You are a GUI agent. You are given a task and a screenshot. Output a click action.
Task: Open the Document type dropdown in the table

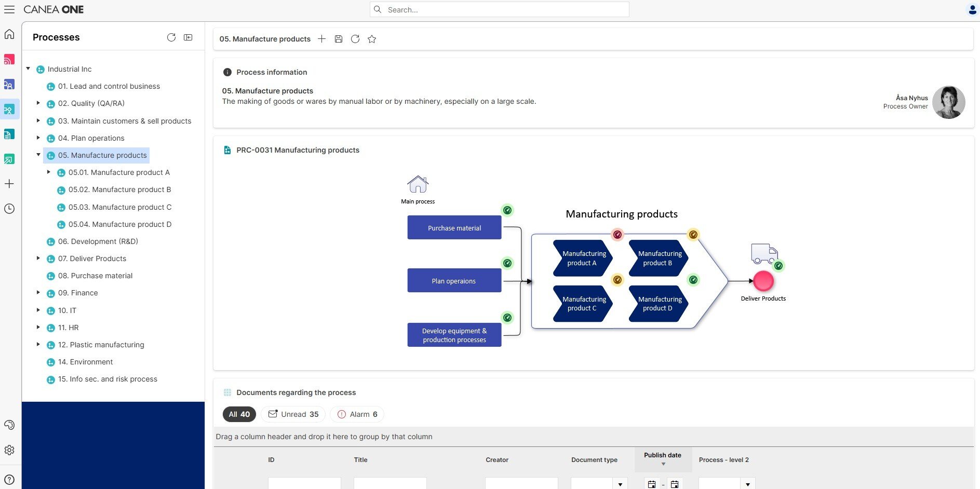coord(621,484)
